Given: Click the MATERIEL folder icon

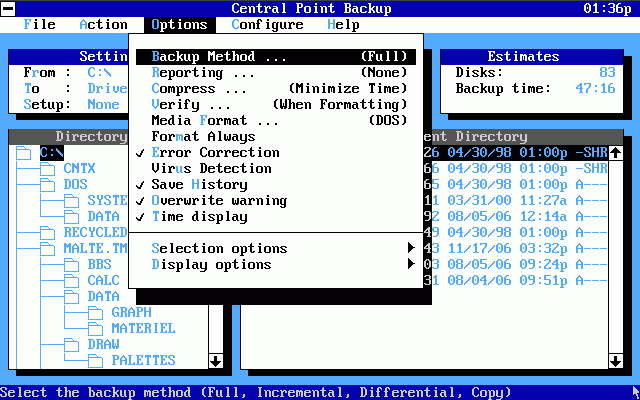Looking at the screenshot, I should point(96,329).
